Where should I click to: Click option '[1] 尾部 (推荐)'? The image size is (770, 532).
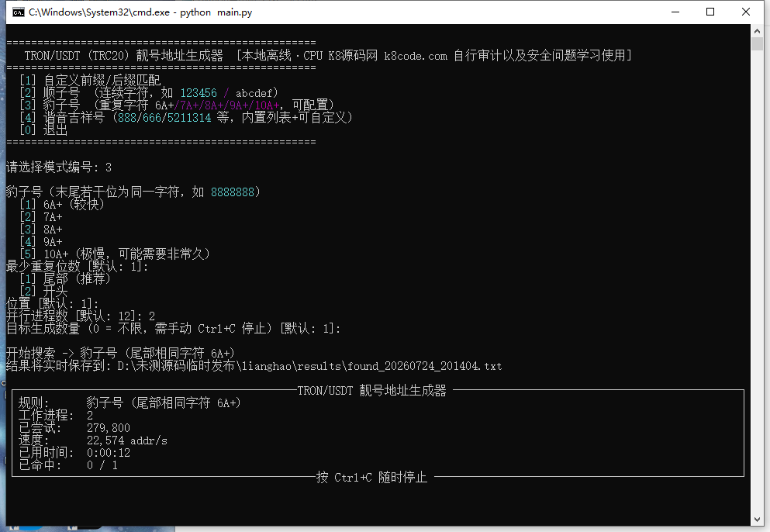point(65,278)
